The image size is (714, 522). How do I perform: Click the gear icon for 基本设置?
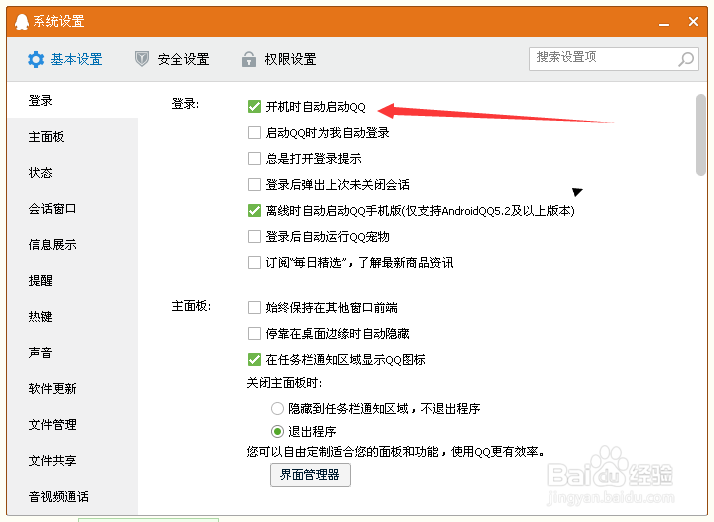(x=36, y=59)
